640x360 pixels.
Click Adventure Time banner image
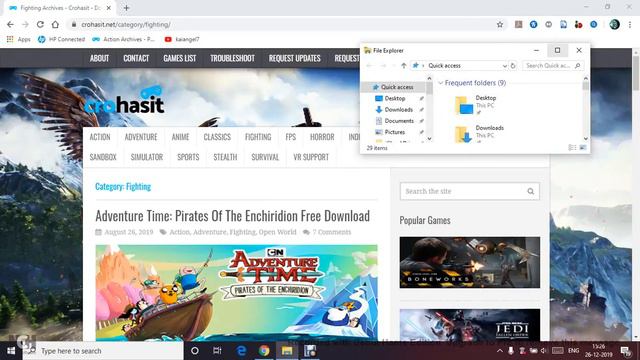(x=236, y=292)
